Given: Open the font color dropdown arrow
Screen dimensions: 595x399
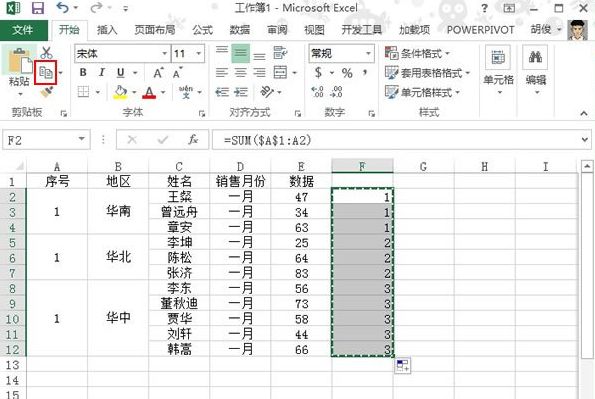Looking at the screenshot, I should (163, 92).
